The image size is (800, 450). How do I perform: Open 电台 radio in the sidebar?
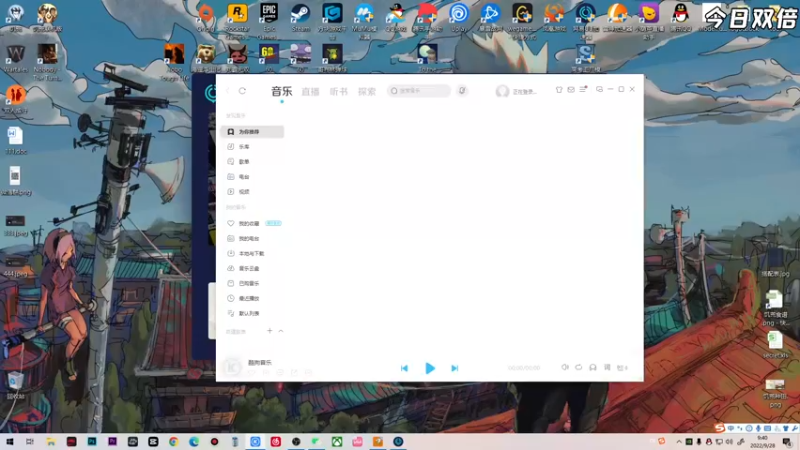pos(244,177)
